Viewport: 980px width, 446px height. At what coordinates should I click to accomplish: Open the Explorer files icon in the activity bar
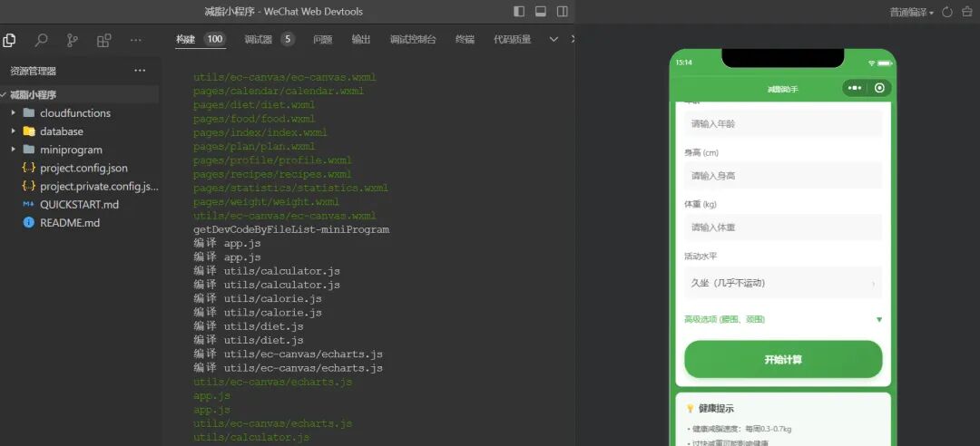coord(9,40)
